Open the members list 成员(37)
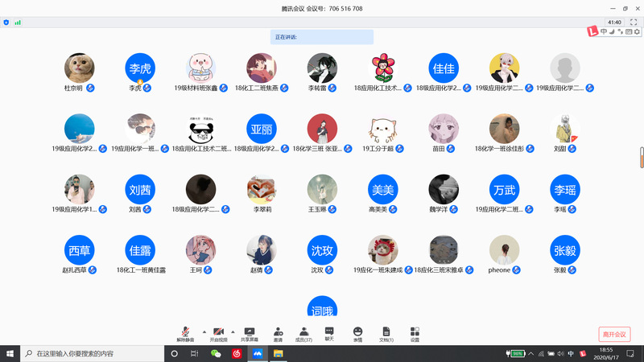Viewport: 644px width, 362px height. (303, 332)
